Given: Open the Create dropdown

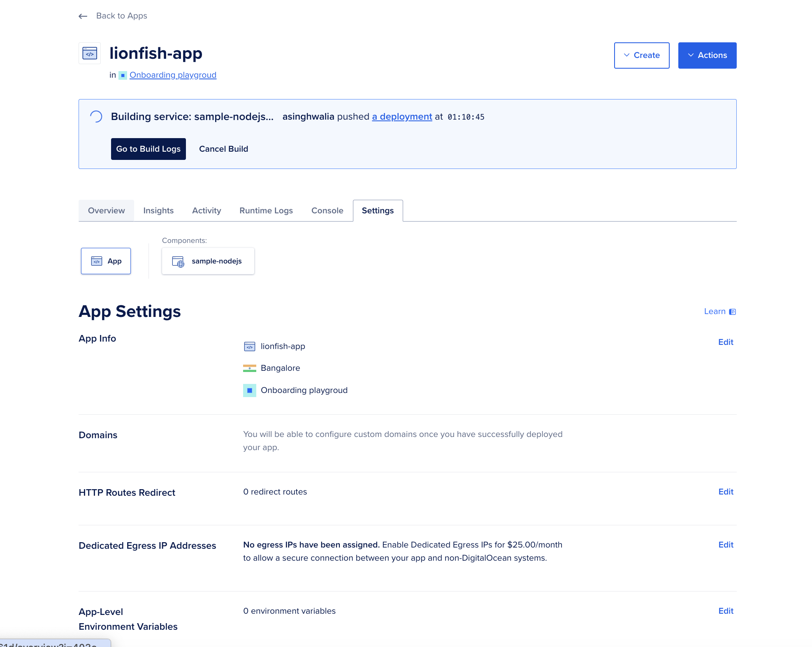Looking at the screenshot, I should [641, 55].
